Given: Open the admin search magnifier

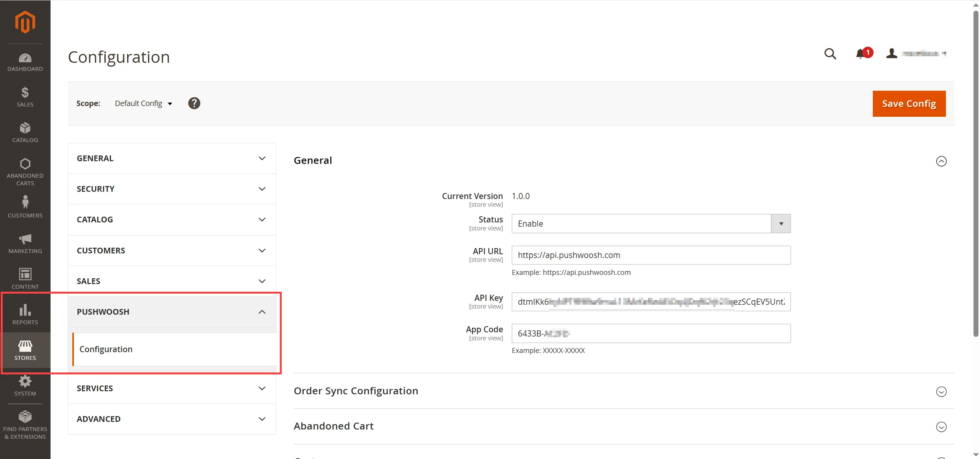Looking at the screenshot, I should (830, 54).
